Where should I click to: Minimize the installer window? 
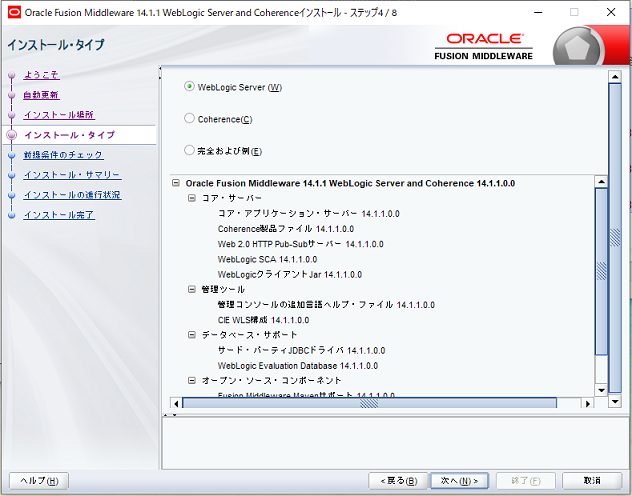point(538,12)
